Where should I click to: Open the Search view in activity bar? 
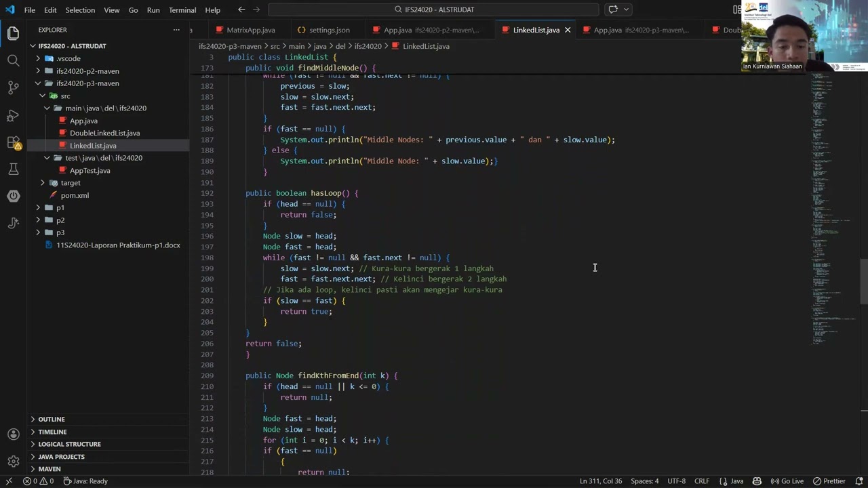pyautogui.click(x=13, y=60)
